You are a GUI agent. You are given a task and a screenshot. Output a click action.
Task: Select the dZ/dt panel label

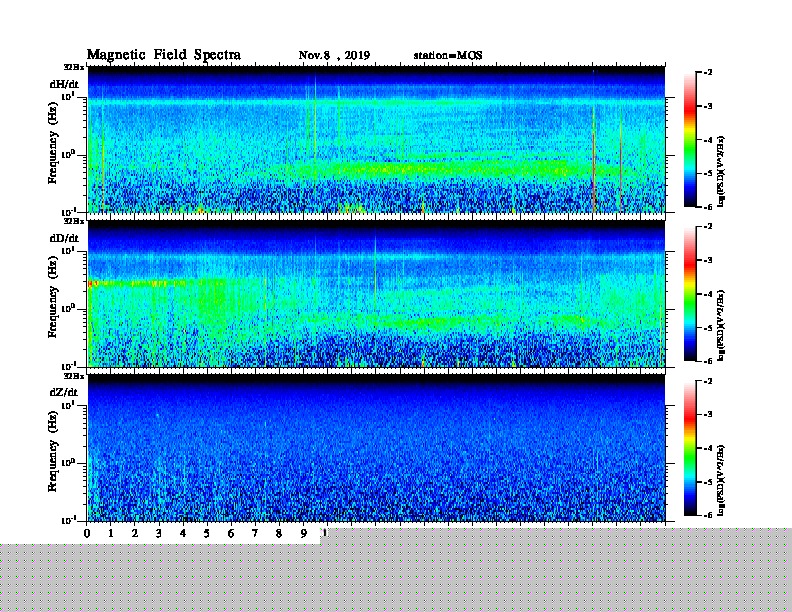click(64, 392)
